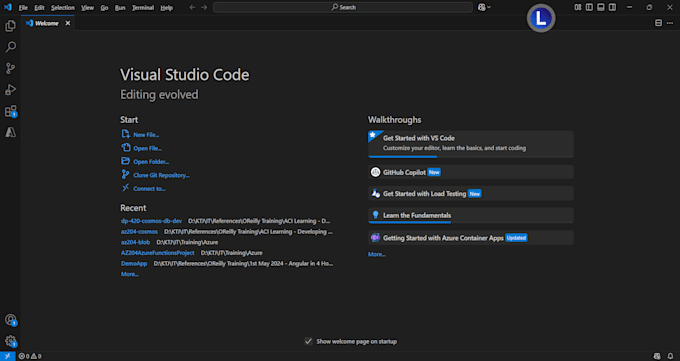Open the Learn the Fundamentals walkthrough

[x=471, y=215]
